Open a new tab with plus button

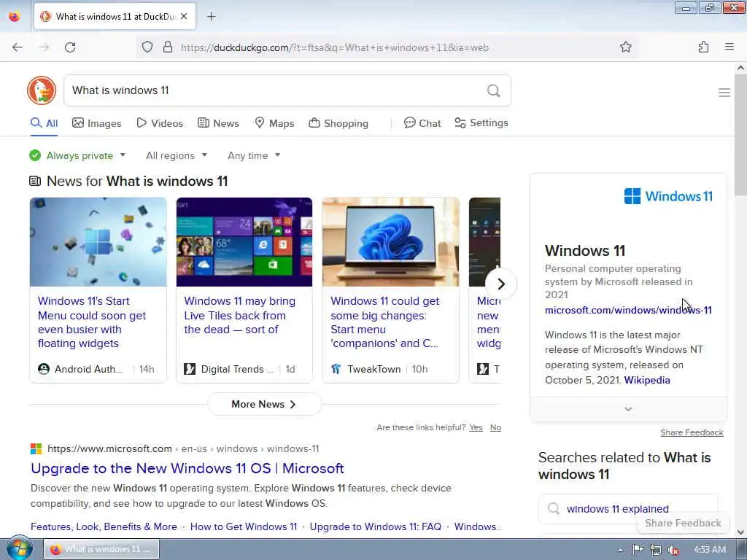coord(211,17)
